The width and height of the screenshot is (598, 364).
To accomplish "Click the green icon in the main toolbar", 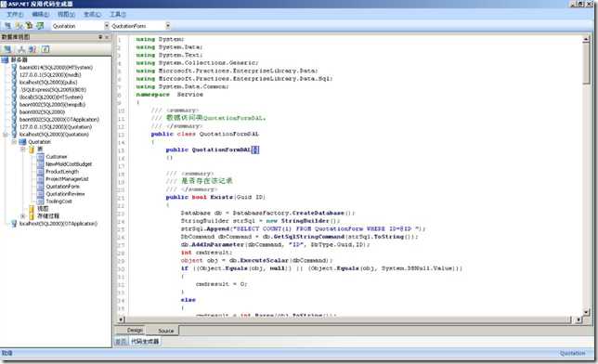I will (40, 26).
